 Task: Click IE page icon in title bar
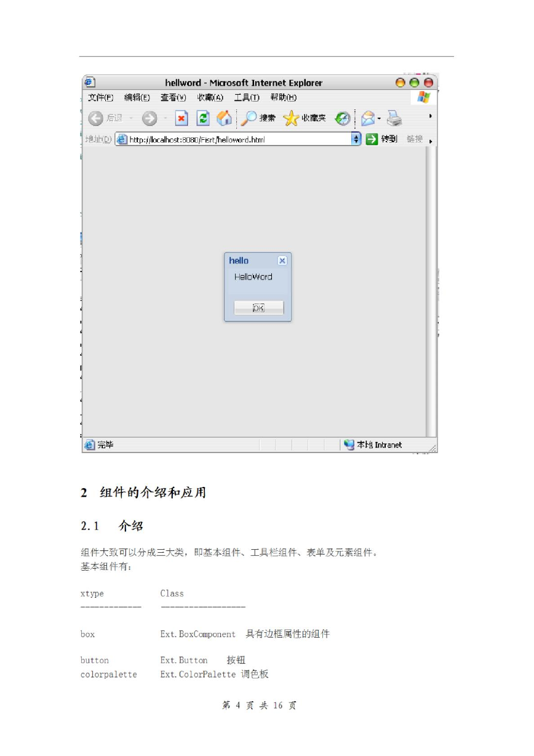[x=90, y=82]
